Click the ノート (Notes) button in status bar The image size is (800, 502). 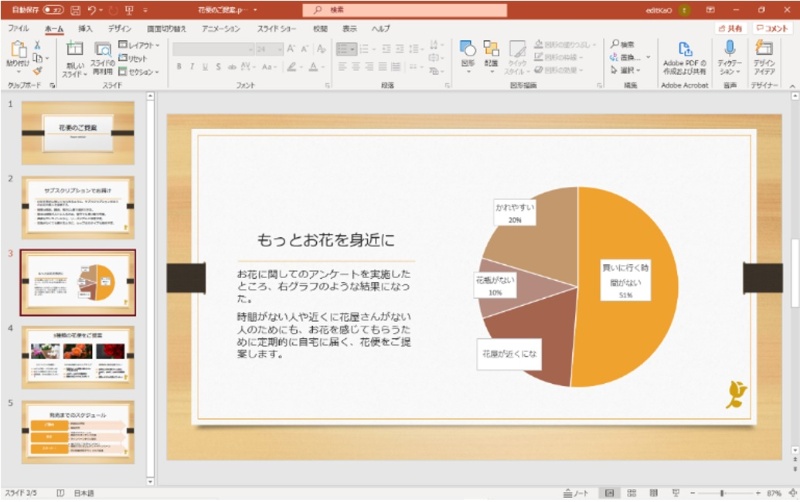point(576,493)
